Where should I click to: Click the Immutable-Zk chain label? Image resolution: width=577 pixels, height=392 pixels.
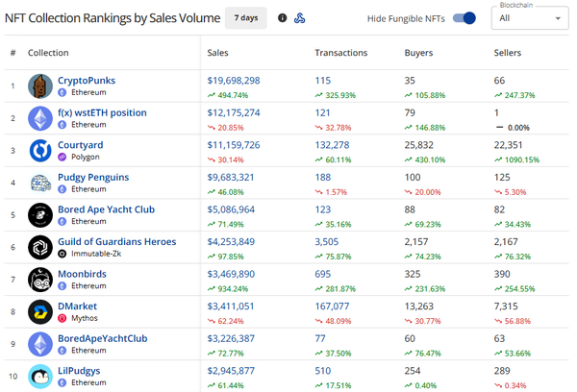pyautogui.click(x=96, y=254)
